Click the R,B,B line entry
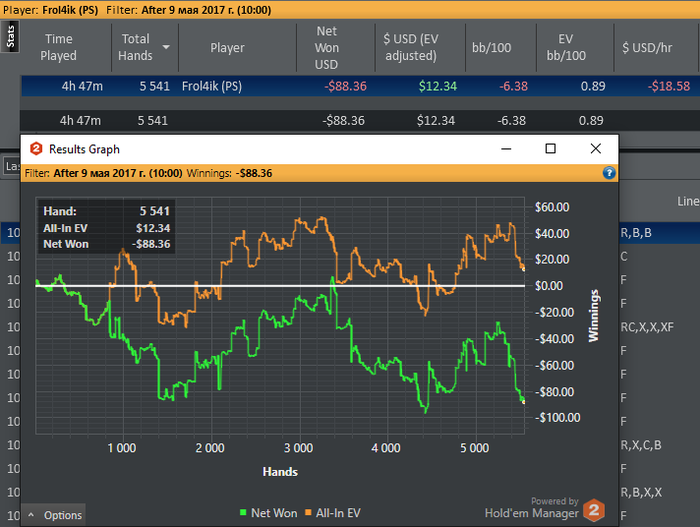The height and width of the screenshot is (527, 700). tap(636, 233)
